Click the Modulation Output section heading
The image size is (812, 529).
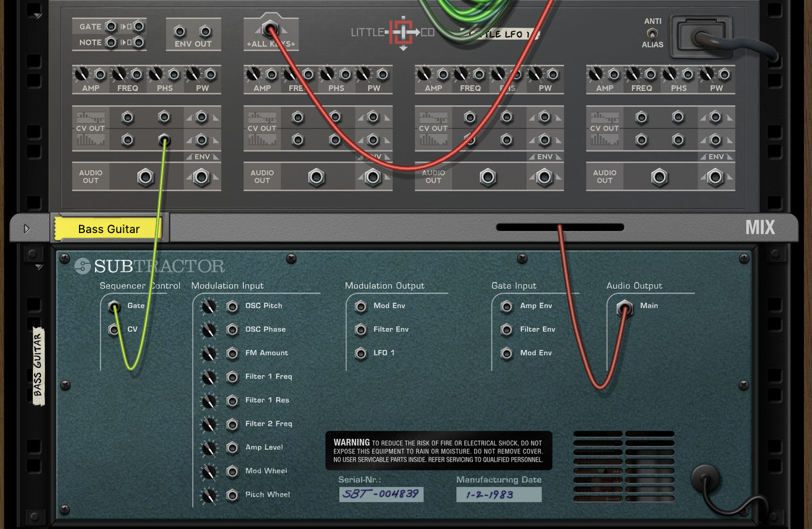[x=384, y=286]
